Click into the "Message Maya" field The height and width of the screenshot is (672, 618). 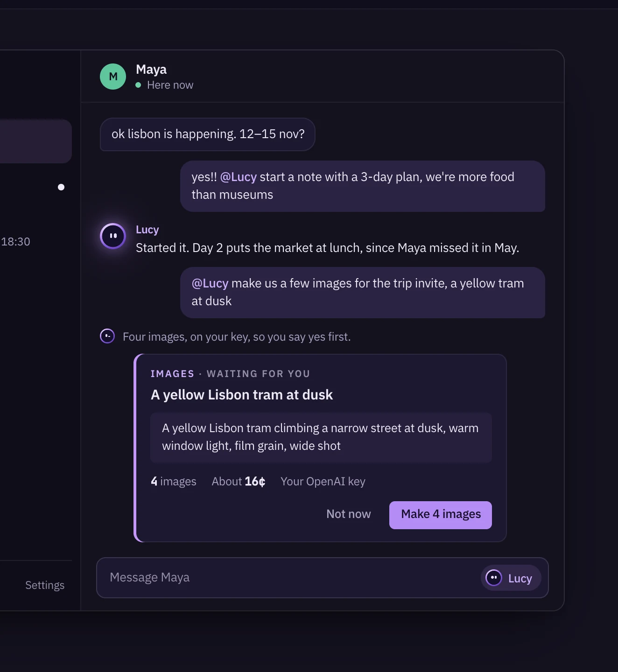tap(289, 578)
